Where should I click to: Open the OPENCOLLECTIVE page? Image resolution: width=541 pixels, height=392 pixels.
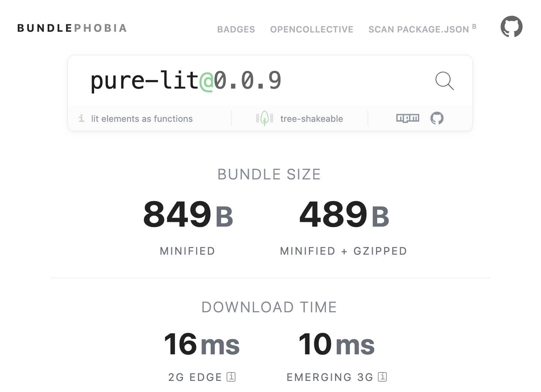[312, 29]
